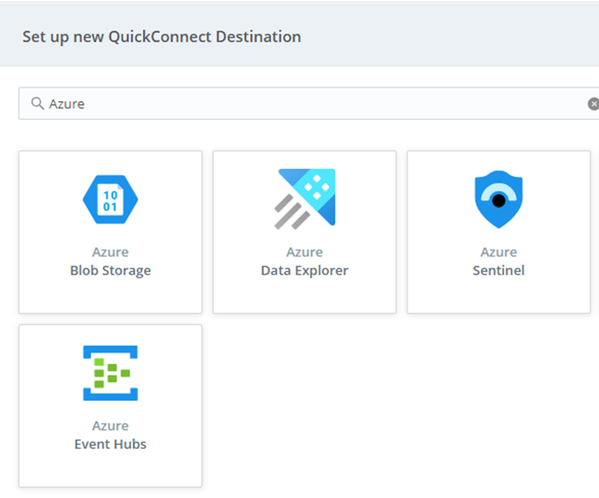Click the Set up new QuickConnect Destination heading
The height and width of the screenshot is (498, 599).
click(x=162, y=37)
